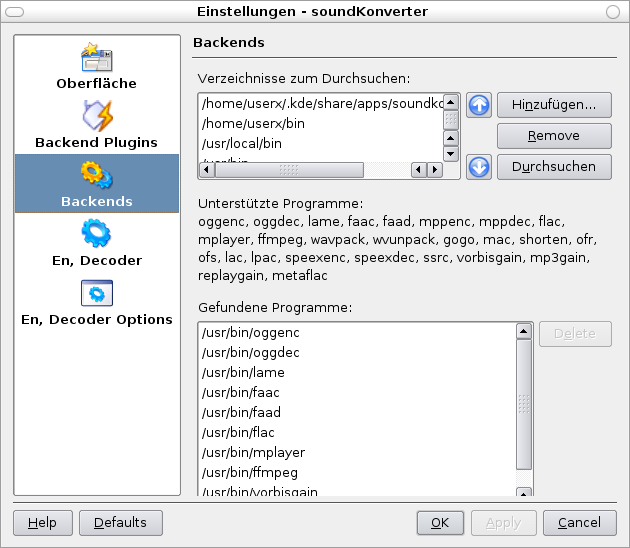The height and width of the screenshot is (548, 630).
Task: Cancel the settings dialog
Action: pyautogui.click(x=579, y=523)
